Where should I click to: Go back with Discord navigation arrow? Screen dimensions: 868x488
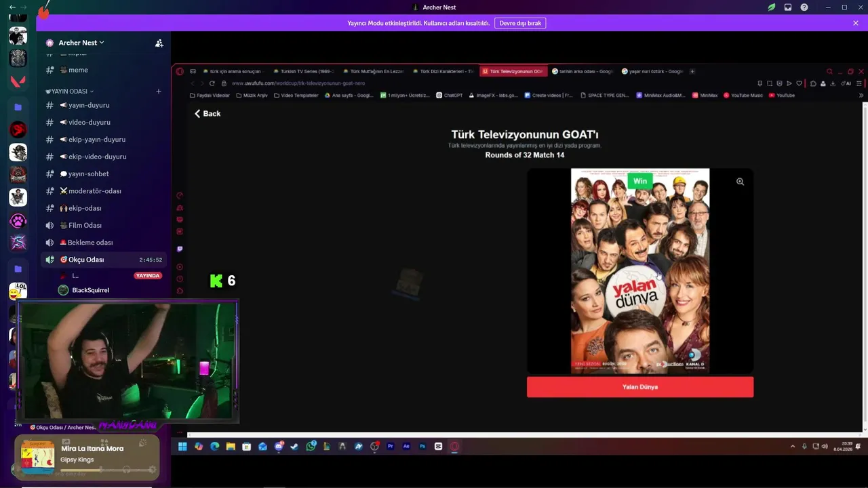(x=12, y=7)
